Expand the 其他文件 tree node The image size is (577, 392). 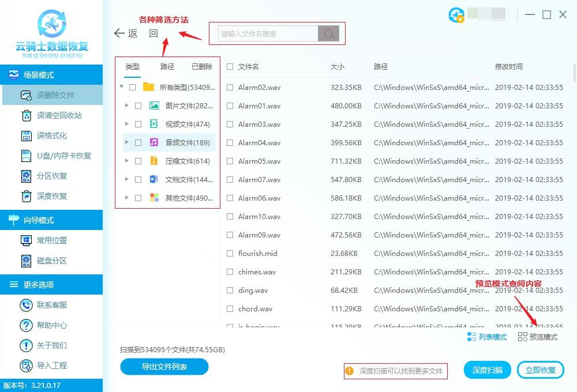click(126, 198)
